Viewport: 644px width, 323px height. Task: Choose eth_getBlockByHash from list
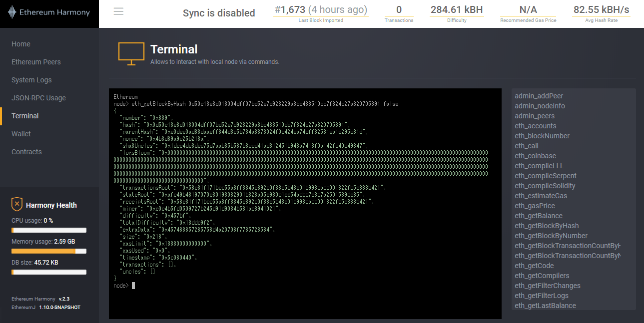(547, 226)
